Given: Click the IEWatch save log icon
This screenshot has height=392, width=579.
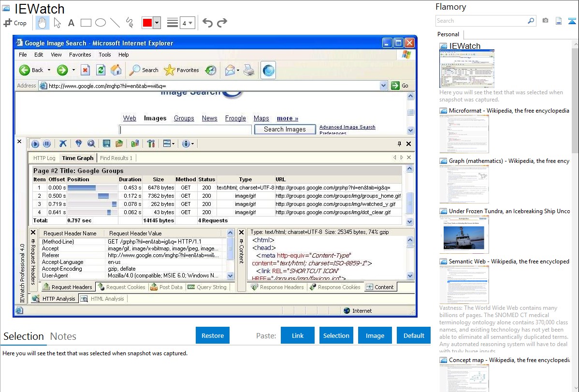Looking at the screenshot, I should pos(106,144).
